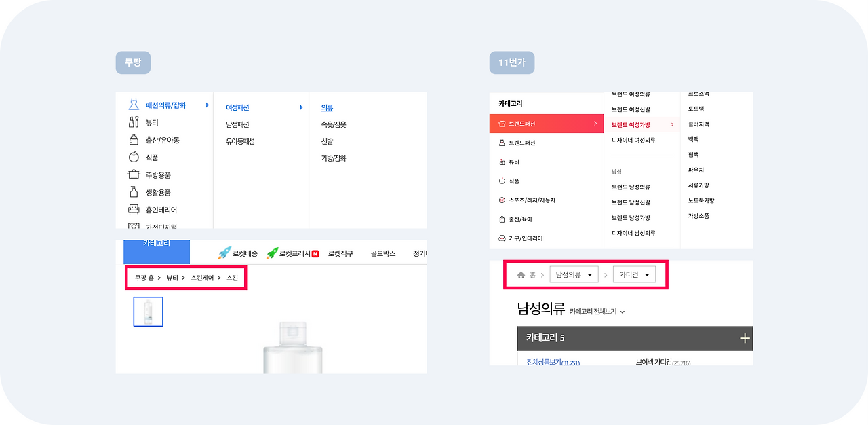This screenshot has width=868, height=425.
Task: Open the 브이넥 가디건 category link
Action: coord(663,363)
